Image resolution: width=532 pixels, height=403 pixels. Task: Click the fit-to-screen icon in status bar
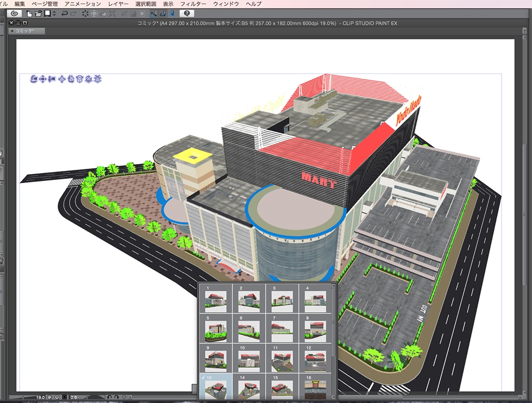(64, 397)
